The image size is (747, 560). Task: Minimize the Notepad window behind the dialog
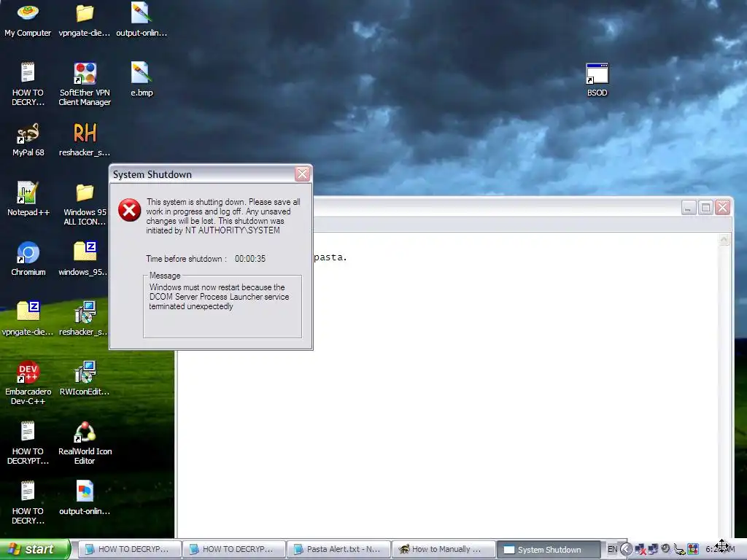coord(689,208)
